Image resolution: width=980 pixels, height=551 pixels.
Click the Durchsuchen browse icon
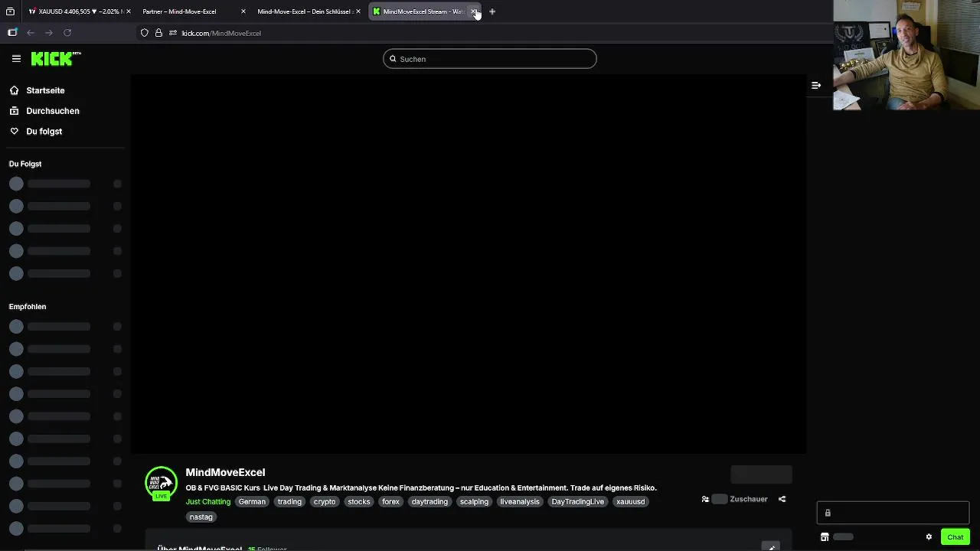14,111
